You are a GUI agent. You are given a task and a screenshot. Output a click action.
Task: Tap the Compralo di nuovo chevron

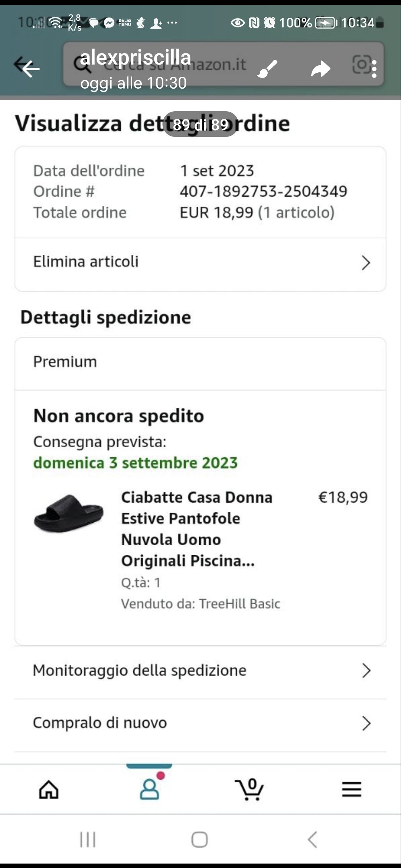tap(366, 723)
